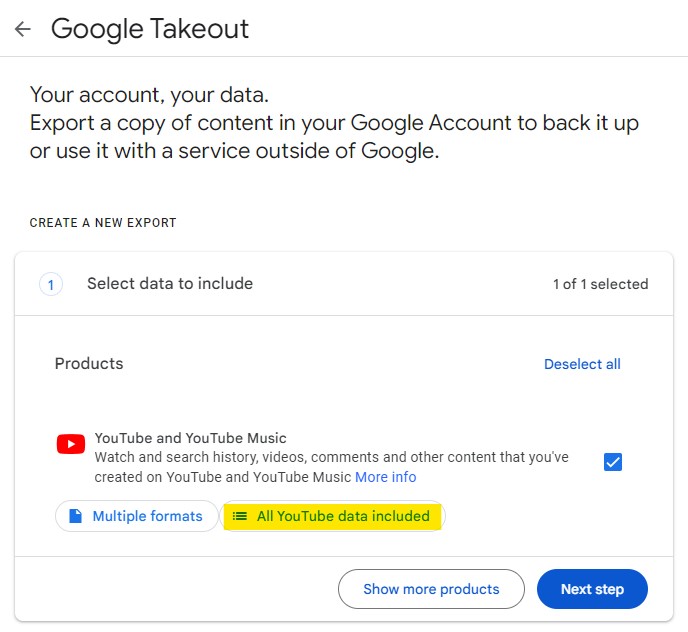
Task: Open the Multiple formats options
Action: click(x=136, y=516)
